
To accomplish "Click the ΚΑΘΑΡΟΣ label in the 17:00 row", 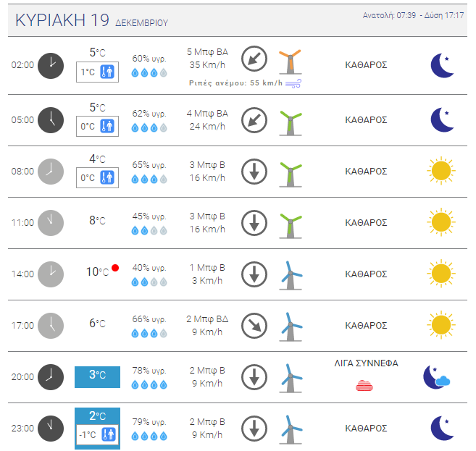I will pos(366,326).
